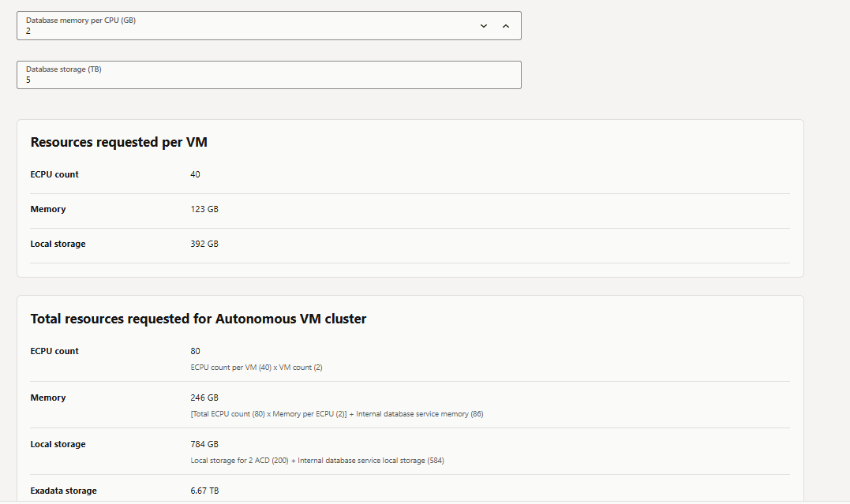Click the Resources requested per VM heading

click(118, 142)
